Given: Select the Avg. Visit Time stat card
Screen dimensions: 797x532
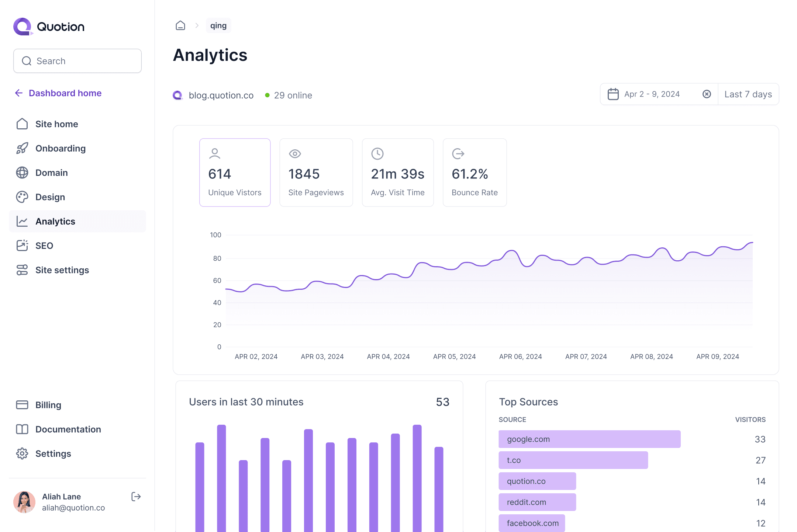Looking at the screenshot, I should click(x=398, y=173).
